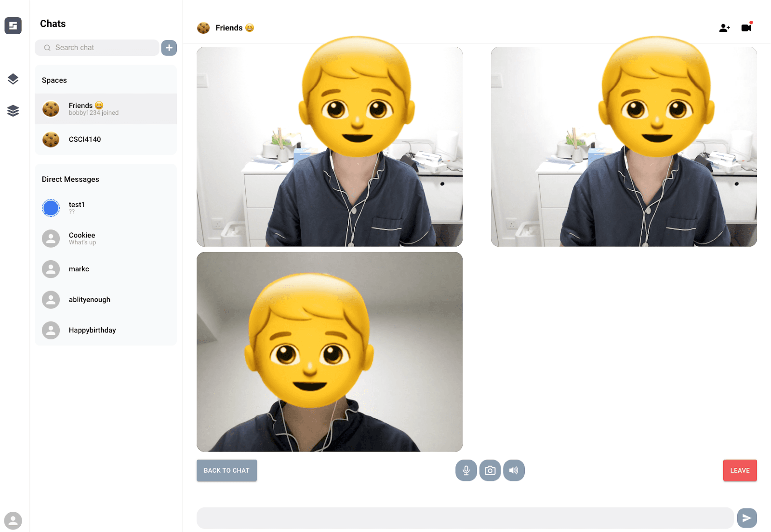Screen dimensions: 771x532
Task: Click the add member icon in header
Action: tap(724, 28)
